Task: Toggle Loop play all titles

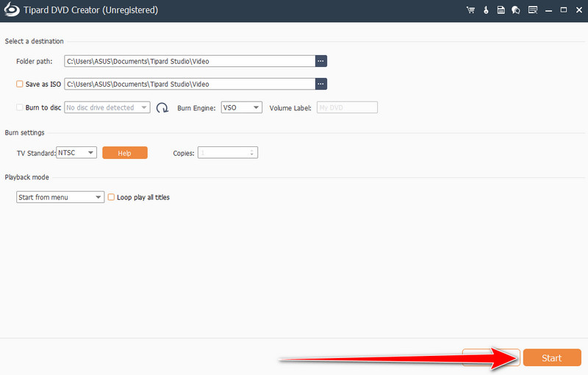Action: (x=111, y=197)
